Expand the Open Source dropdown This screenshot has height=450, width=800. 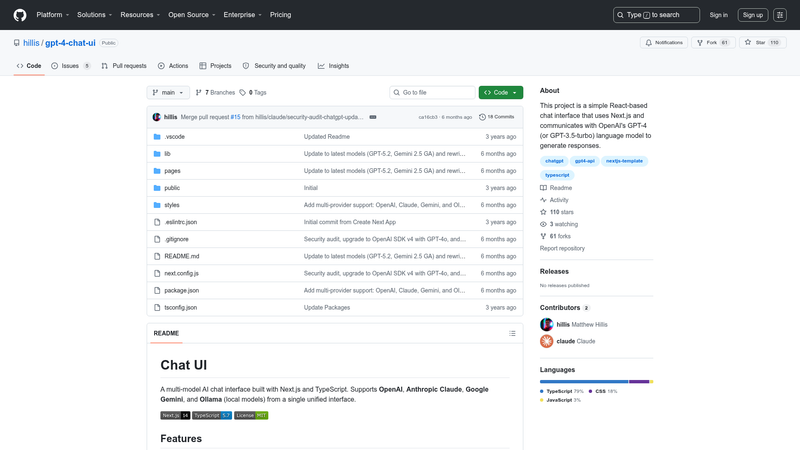(x=192, y=15)
